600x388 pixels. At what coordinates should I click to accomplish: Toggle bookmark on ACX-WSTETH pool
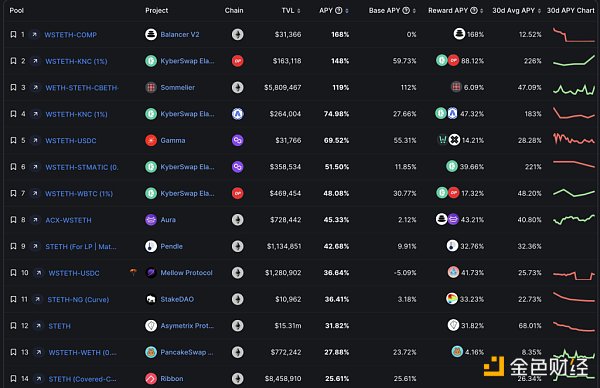[13, 220]
